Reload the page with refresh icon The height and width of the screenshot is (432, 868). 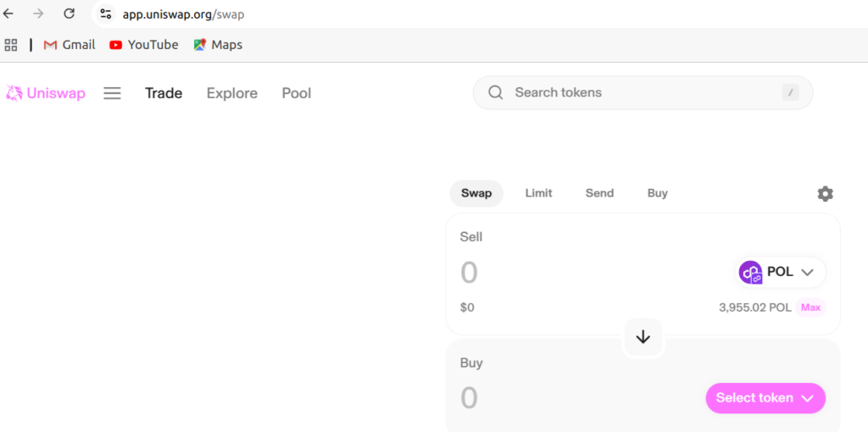pos(70,14)
